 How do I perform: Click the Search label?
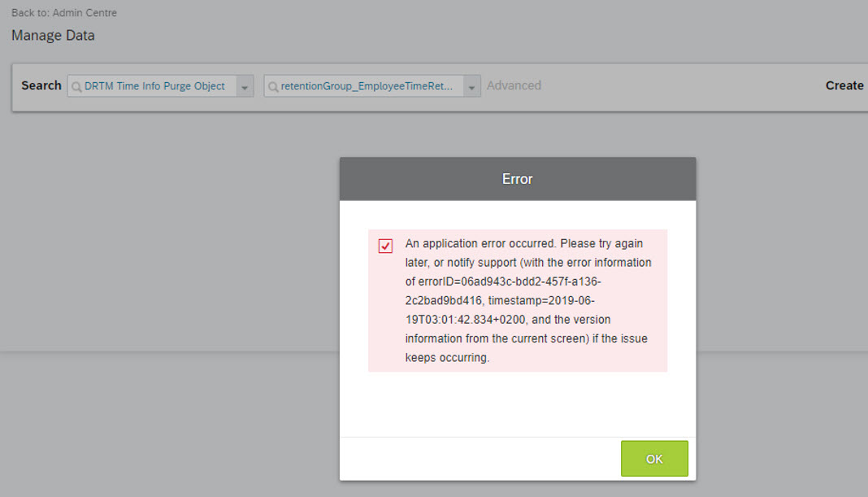pyautogui.click(x=41, y=85)
